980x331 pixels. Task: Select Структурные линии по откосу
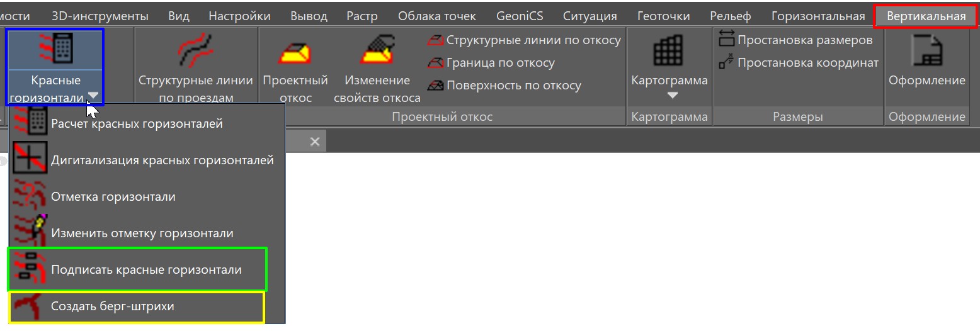(x=525, y=40)
